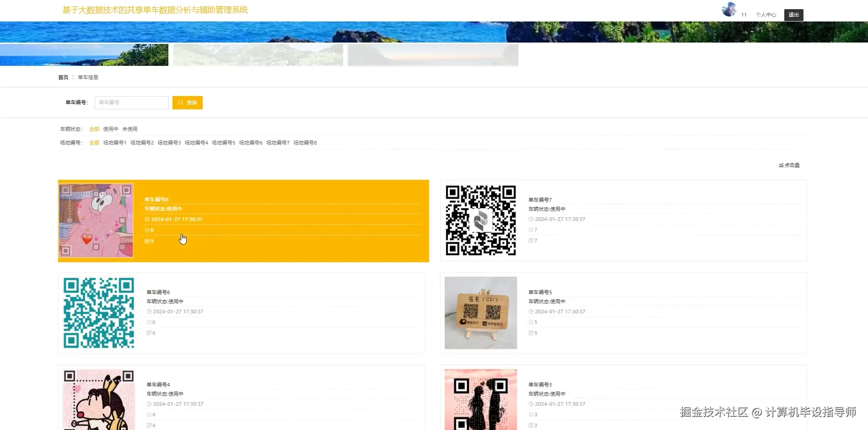The width and height of the screenshot is (868, 430).
Task: Sort bikes using the 点击量 icon
Action: pyautogui.click(x=781, y=166)
